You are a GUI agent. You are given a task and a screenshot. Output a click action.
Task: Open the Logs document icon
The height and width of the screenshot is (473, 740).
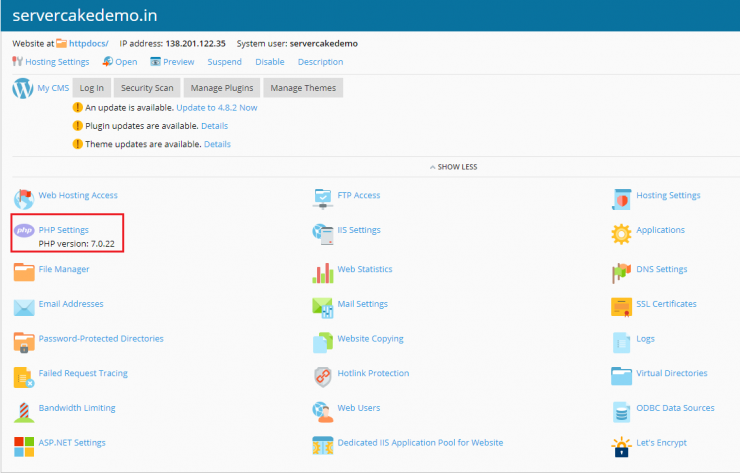tap(622, 343)
